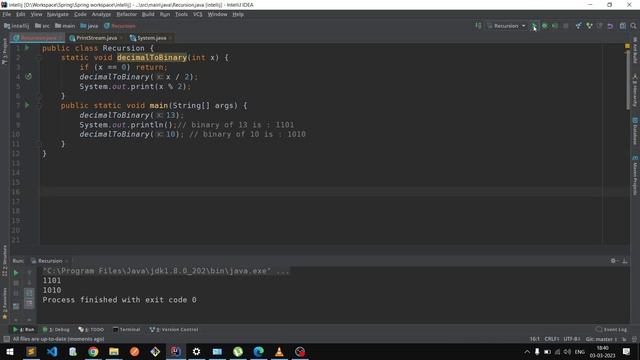Click Run panel settings gear icon
The width and height of the screenshot is (640, 360).
click(613, 261)
